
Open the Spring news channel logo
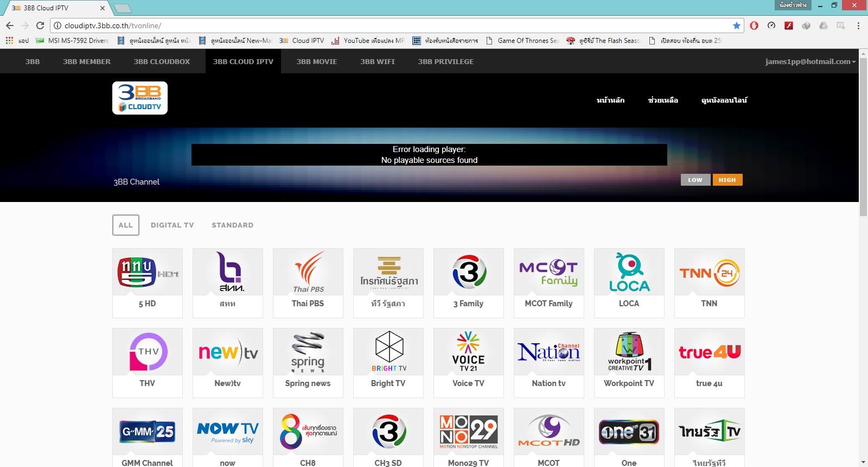(308, 352)
